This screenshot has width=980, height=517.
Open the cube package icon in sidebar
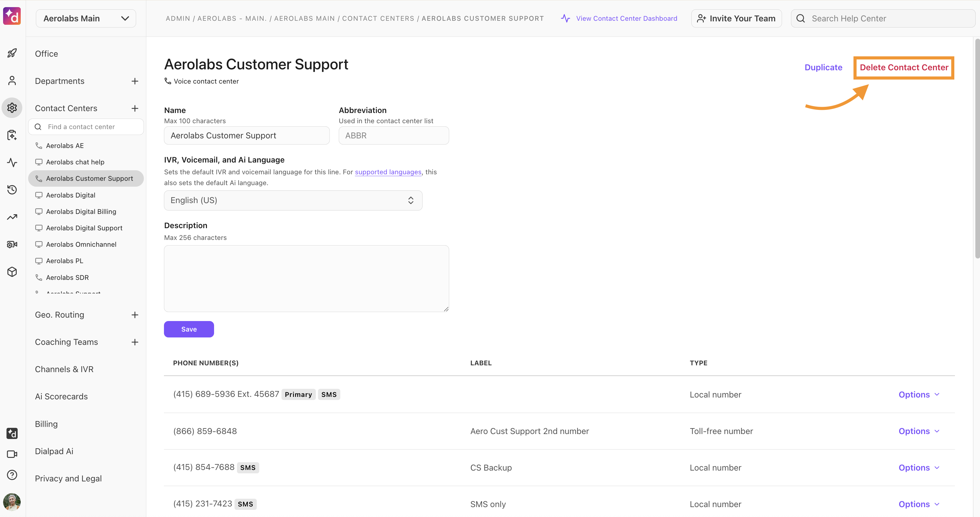click(12, 272)
